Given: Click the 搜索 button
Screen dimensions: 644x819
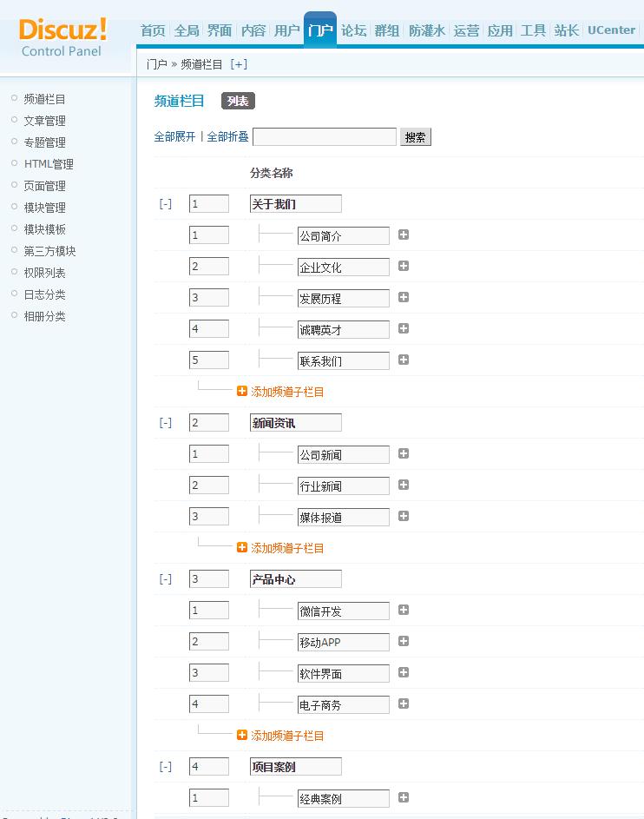Looking at the screenshot, I should point(415,136).
